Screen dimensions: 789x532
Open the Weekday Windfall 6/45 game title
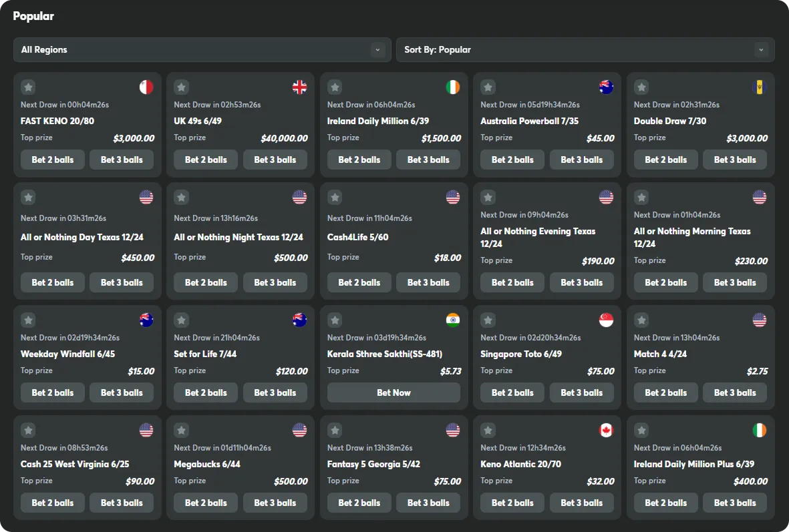point(68,354)
